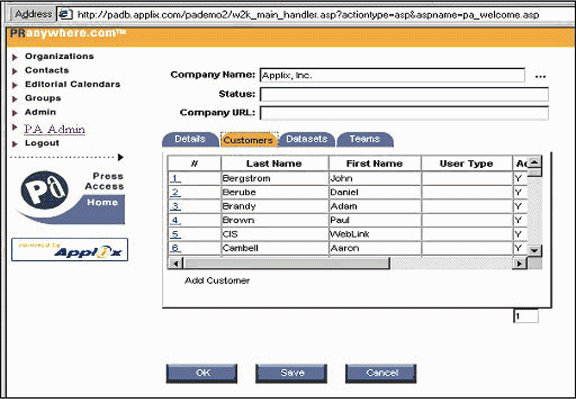Click the OK button
This screenshot has width=576, height=399.
coord(202,373)
